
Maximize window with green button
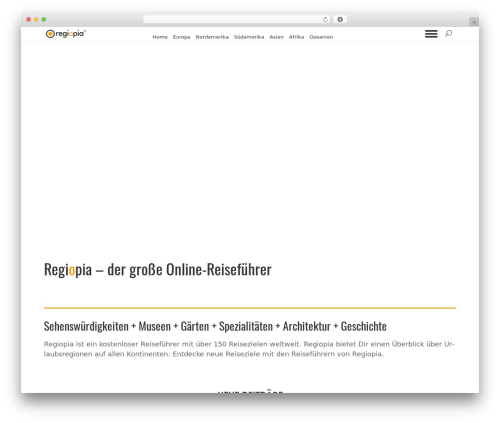pos(44,20)
